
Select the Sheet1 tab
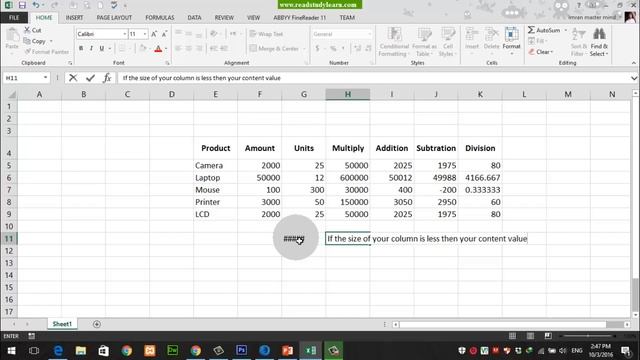point(62,324)
